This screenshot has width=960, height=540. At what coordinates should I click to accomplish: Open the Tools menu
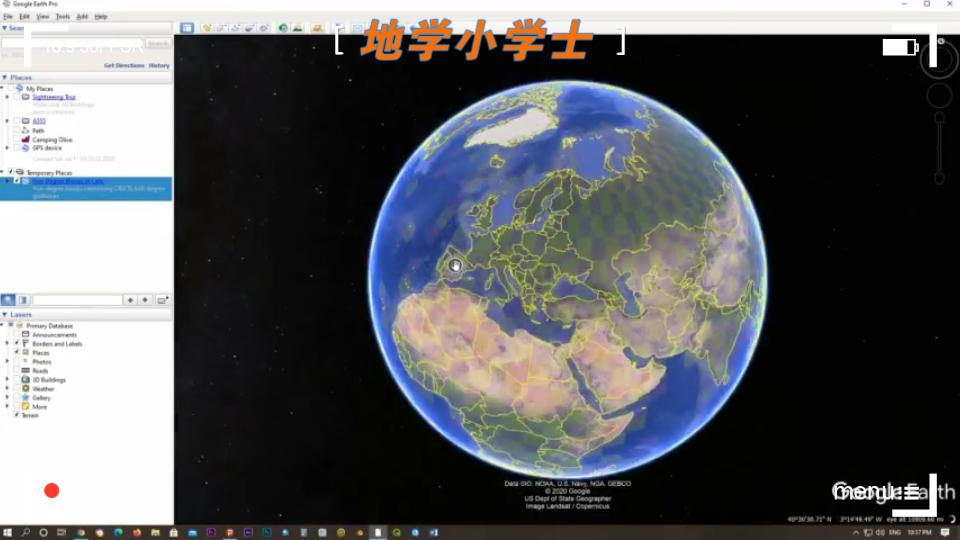[63, 17]
